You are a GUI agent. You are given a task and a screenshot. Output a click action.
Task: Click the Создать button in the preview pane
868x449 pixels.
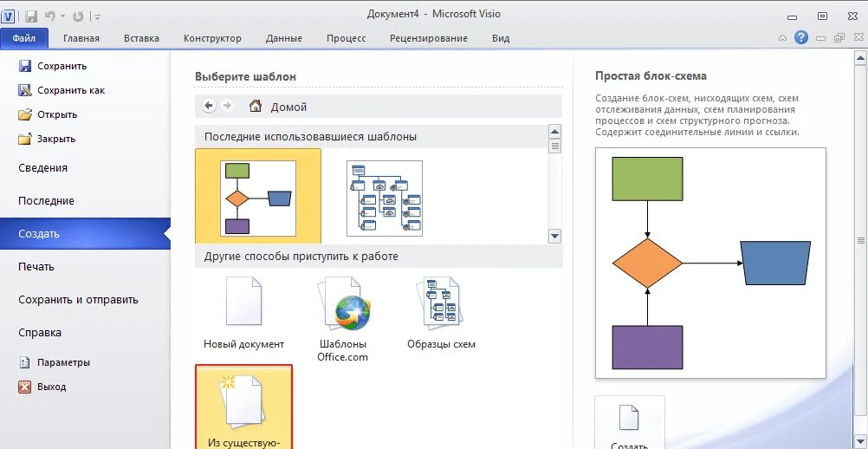pos(630,423)
